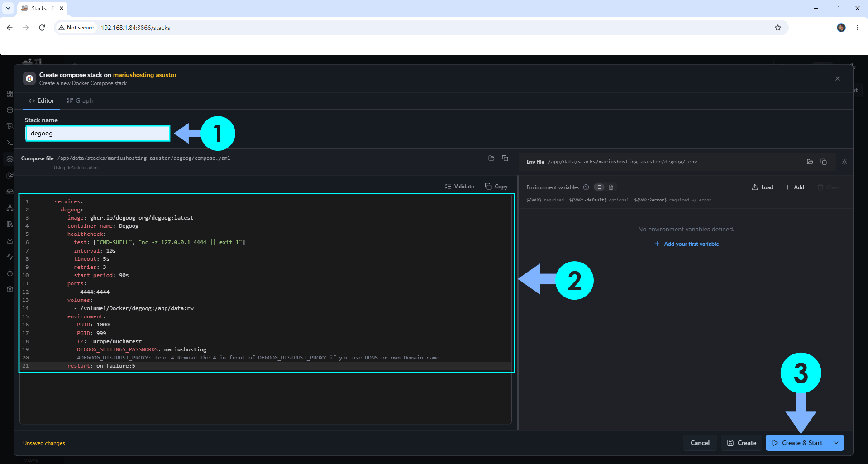
Task: Click the browser address bar
Action: pyautogui.click(x=421, y=28)
